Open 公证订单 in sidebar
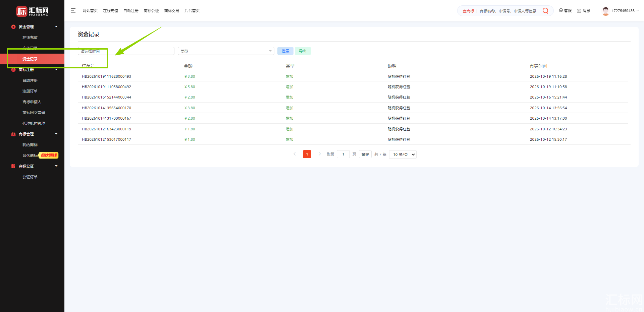 (x=30, y=177)
